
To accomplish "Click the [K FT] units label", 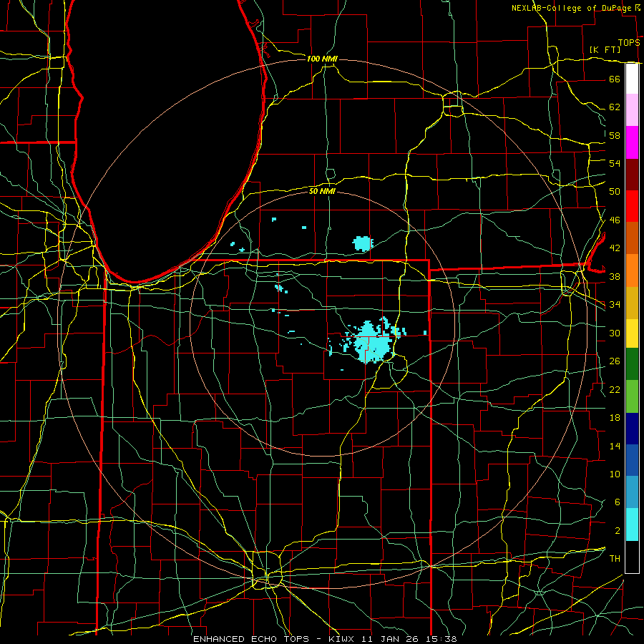I will (605, 50).
